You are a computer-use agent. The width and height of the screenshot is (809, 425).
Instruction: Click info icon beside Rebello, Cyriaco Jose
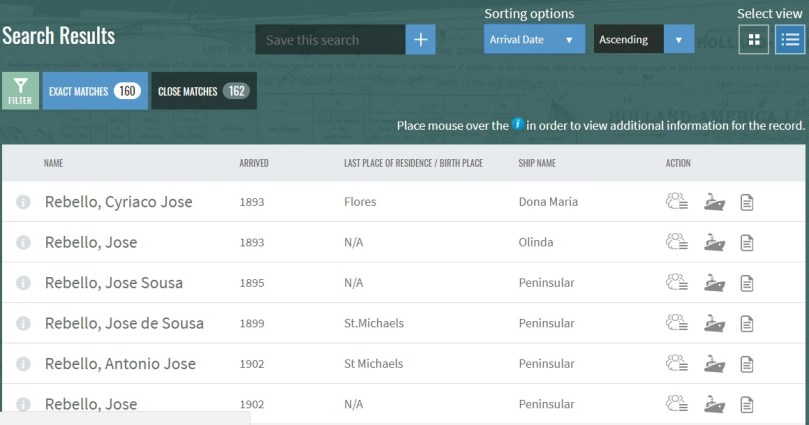click(x=24, y=202)
